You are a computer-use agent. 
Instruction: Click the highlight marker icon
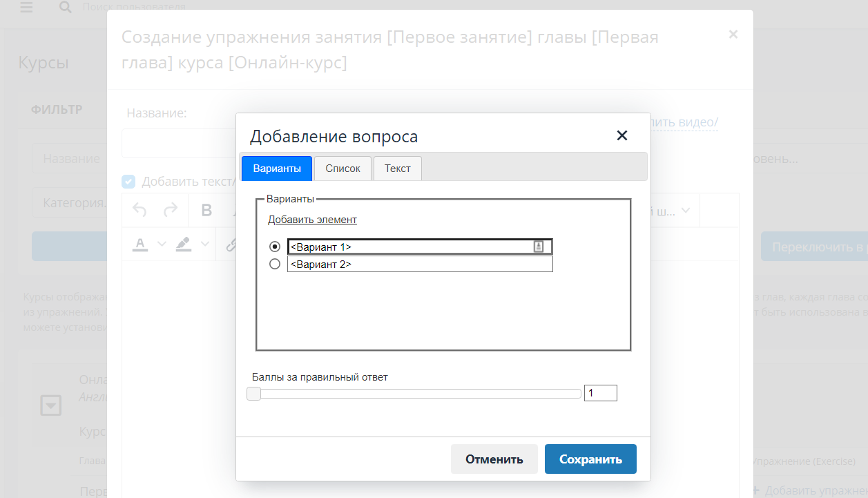pos(183,244)
